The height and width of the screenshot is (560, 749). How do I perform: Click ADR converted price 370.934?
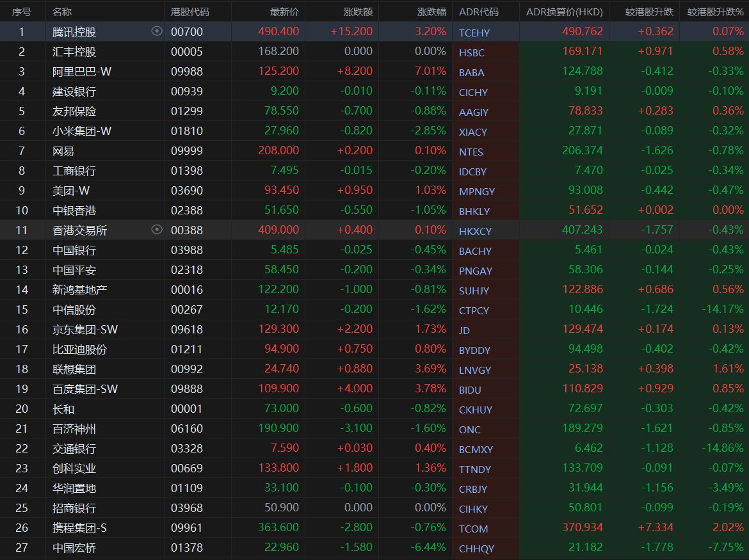pyautogui.click(x=583, y=527)
